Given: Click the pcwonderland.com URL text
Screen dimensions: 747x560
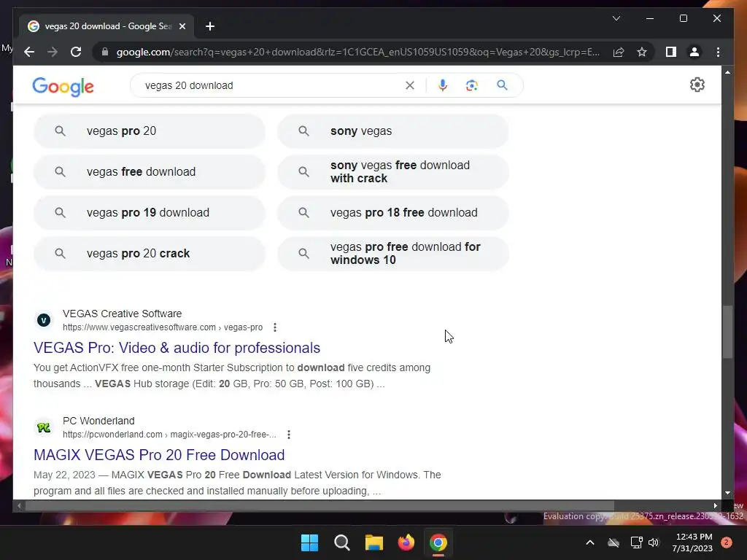Looking at the screenshot, I should [x=169, y=435].
